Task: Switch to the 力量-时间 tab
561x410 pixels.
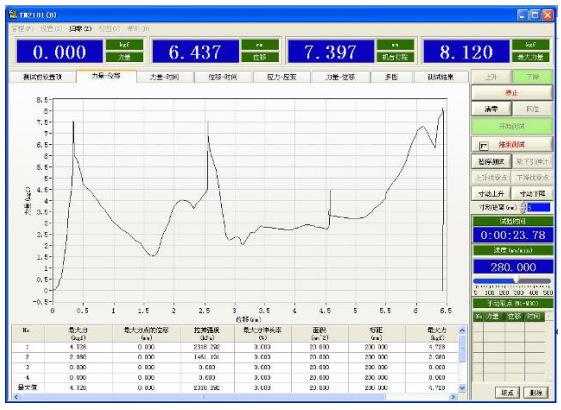Action: pyautogui.click(x=165, y=77)
